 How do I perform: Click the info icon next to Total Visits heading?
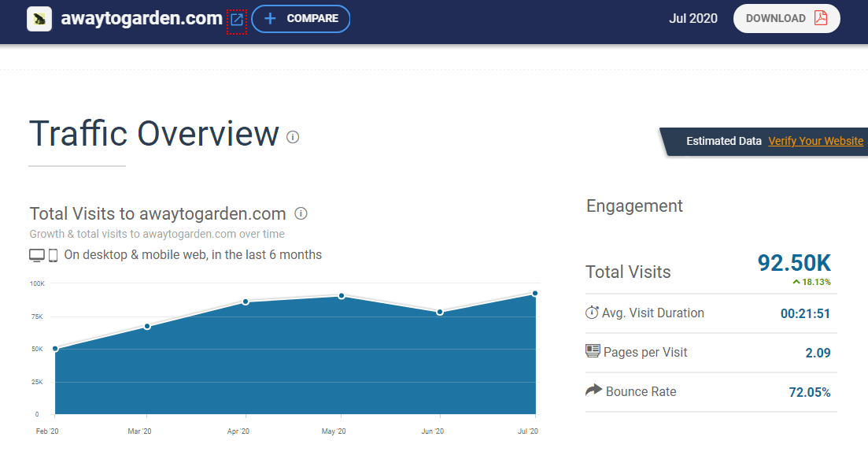tap(301, 213)
